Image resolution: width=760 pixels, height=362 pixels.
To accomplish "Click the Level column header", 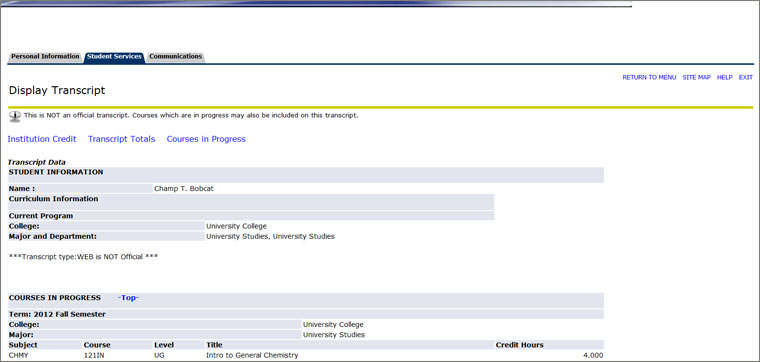I will coord(164,346).
